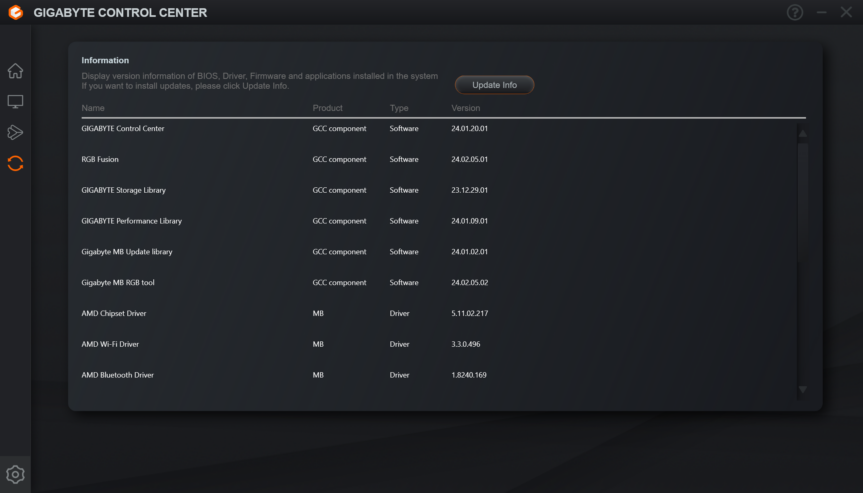Select the GIGABYTE Storage Library row
Image resolution: width=863 pixels, height=493 pixels.
[125, 190]
